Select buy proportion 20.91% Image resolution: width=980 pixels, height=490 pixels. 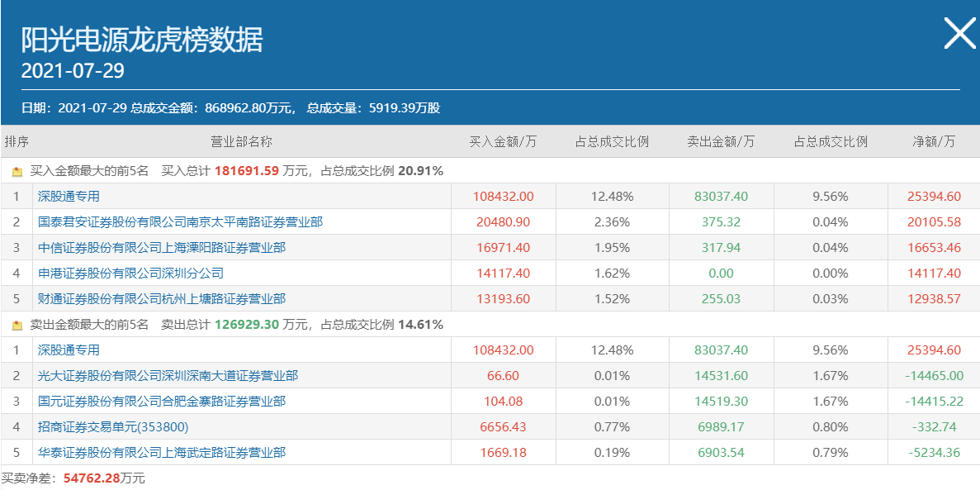tap(420, 171)
